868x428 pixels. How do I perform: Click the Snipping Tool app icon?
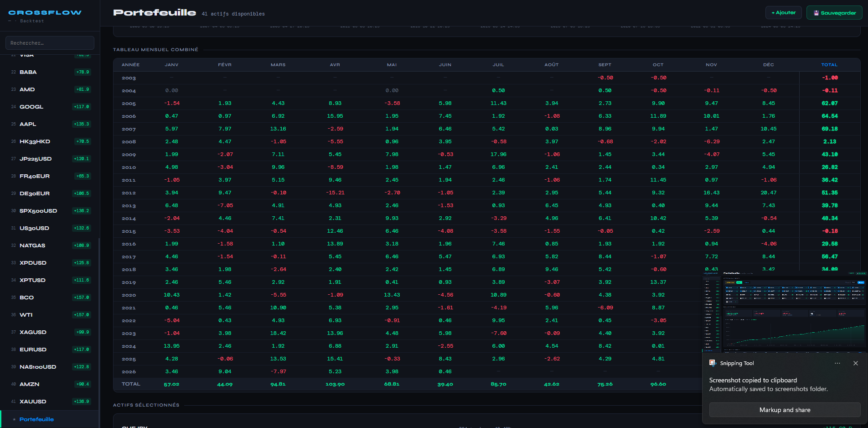[713, 363]
